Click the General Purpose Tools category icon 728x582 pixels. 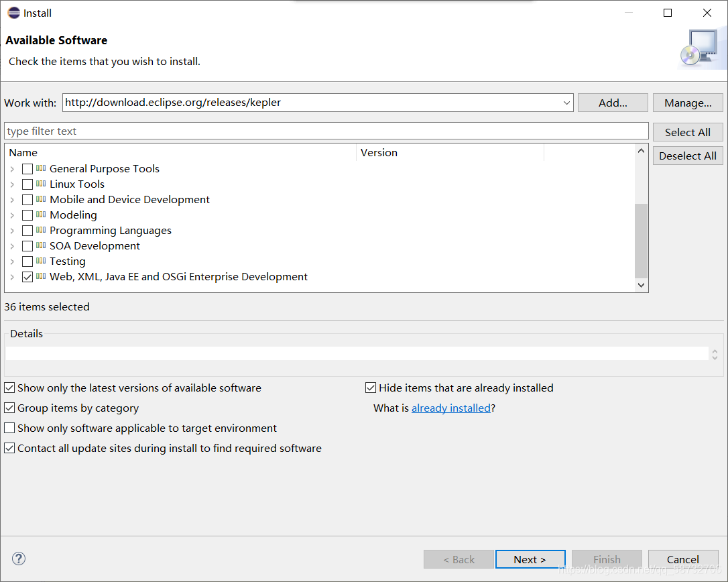point(41,168)
